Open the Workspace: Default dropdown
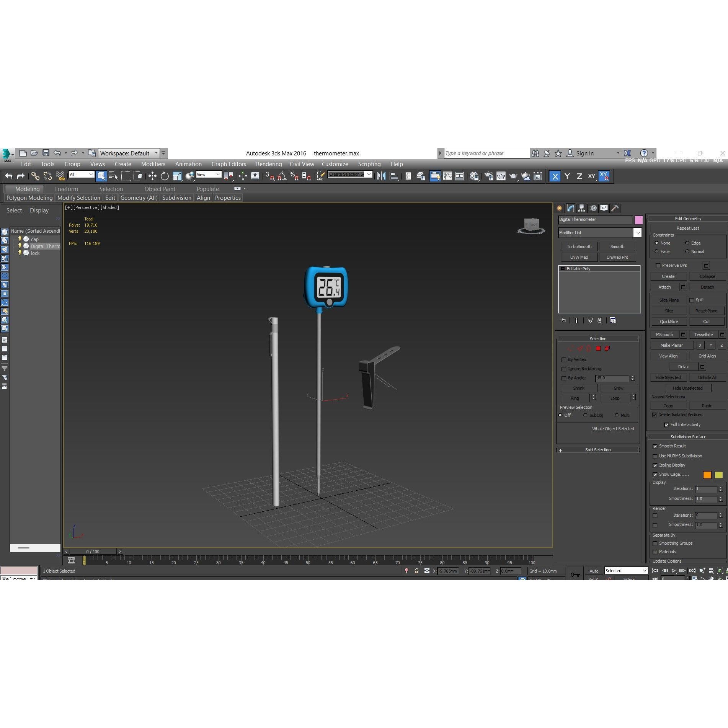The width and height of the screenshot is (728, 728). pos(129,153)
